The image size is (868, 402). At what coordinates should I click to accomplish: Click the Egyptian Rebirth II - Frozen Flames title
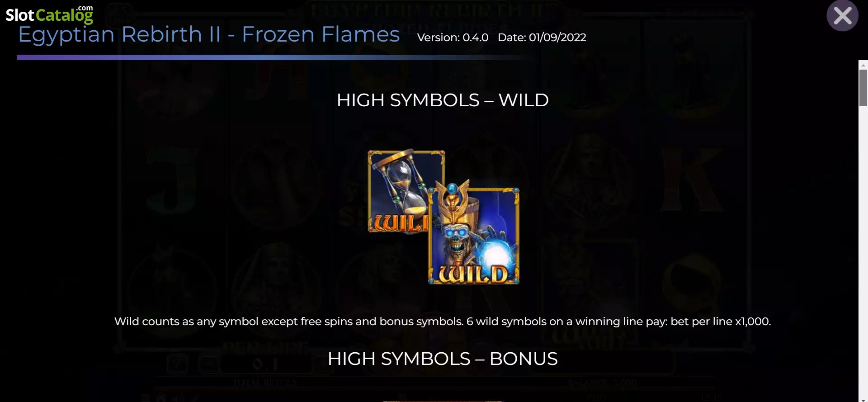point(209,35)
